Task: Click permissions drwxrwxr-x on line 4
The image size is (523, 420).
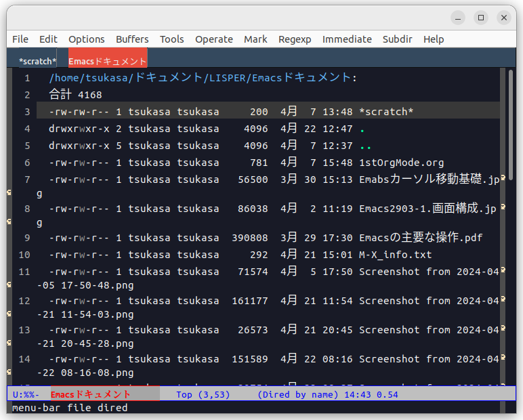Action: pyautogui.click(x=79, y=129)
